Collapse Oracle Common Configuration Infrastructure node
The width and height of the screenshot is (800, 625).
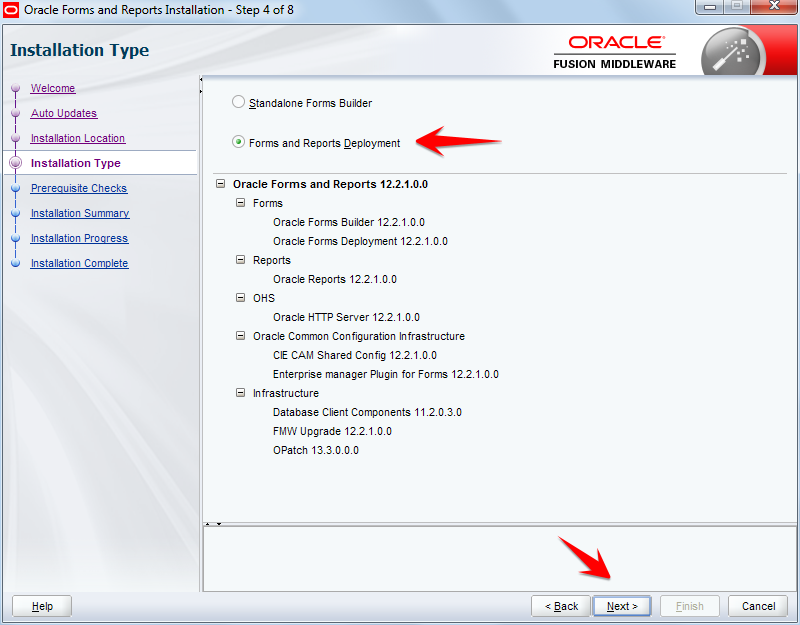240,336
